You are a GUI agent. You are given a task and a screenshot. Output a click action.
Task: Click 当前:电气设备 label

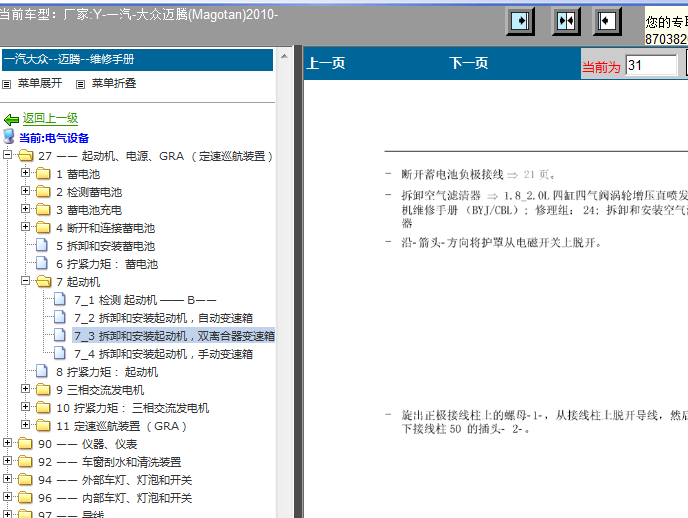[x=54, y=138]
